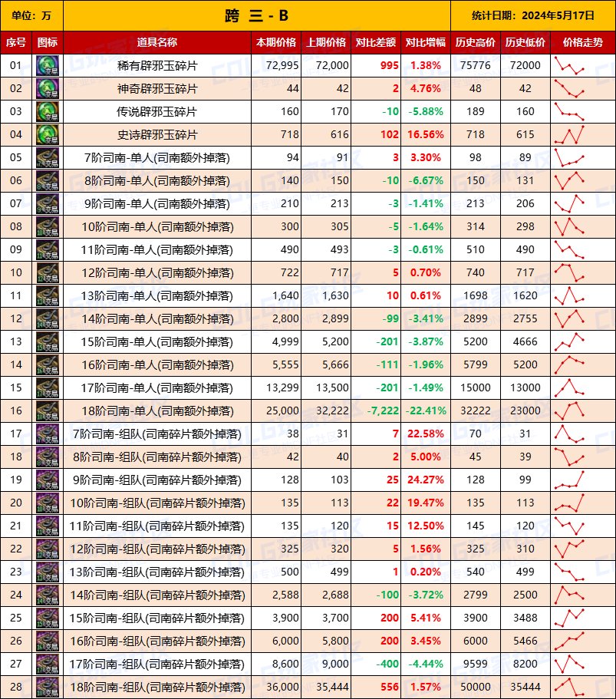Click the previous price 32,222
The image size is (616, 699).
click(x=332, y=410)
